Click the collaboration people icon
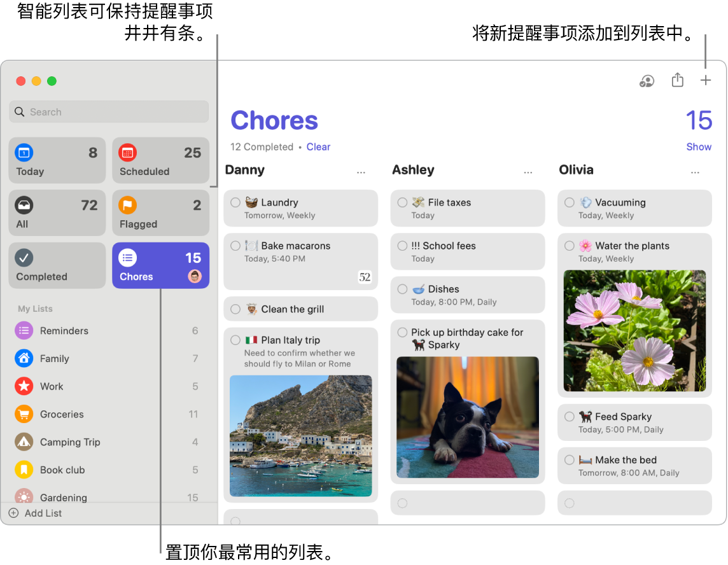This screenshot has height=565, width=728. pyautogui.click(x=647, y=81)
